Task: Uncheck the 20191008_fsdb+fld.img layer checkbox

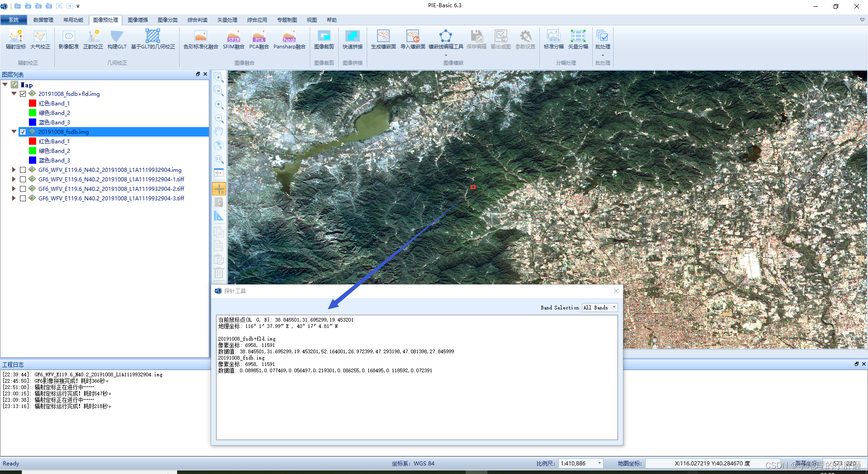Action: (x=23, y=94)
